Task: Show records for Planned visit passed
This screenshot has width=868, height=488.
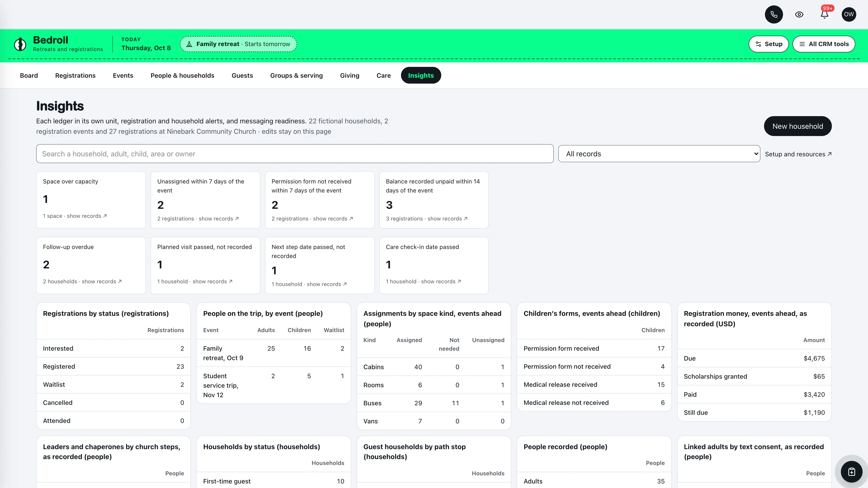Action: click(x=195, y=282)
